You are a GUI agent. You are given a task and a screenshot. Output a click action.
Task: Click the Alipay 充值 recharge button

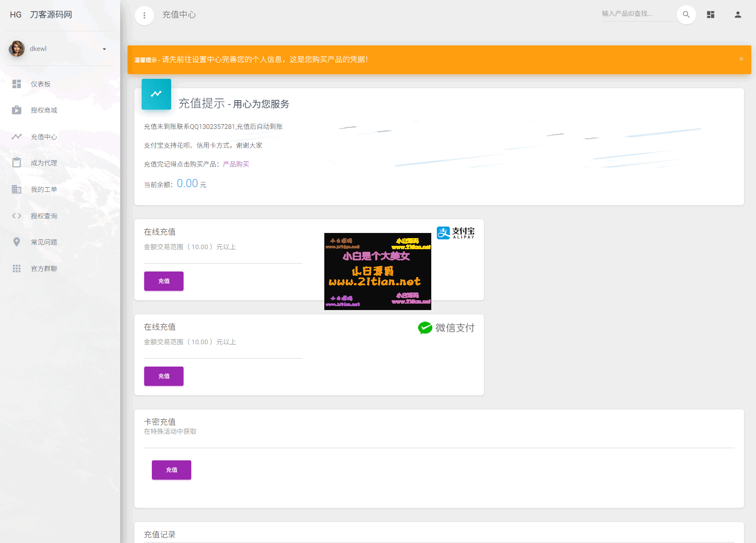[163, 281]
